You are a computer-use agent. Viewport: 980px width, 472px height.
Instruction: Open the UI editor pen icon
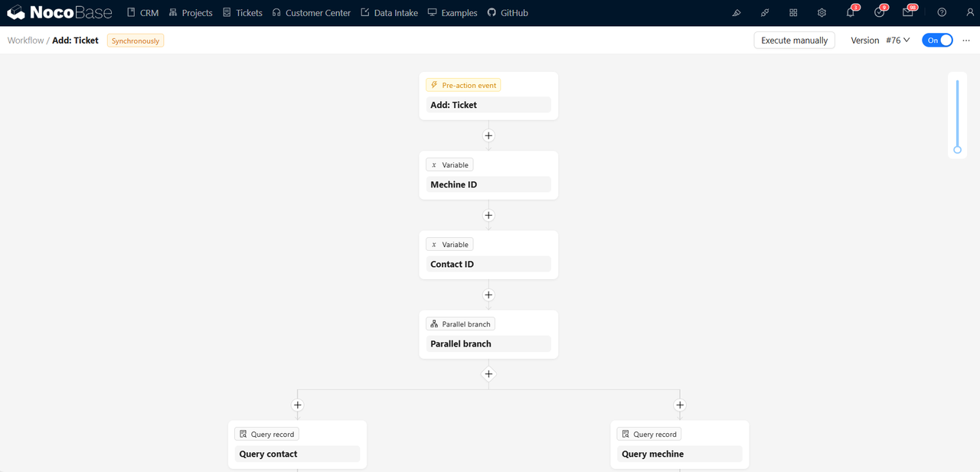coord(736,12)
